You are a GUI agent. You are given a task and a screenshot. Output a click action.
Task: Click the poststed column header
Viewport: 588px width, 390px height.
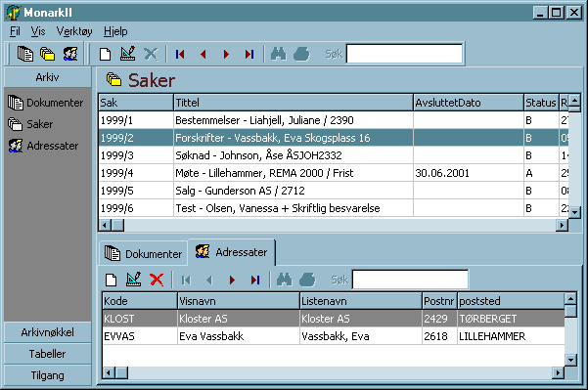pos(511,301)
